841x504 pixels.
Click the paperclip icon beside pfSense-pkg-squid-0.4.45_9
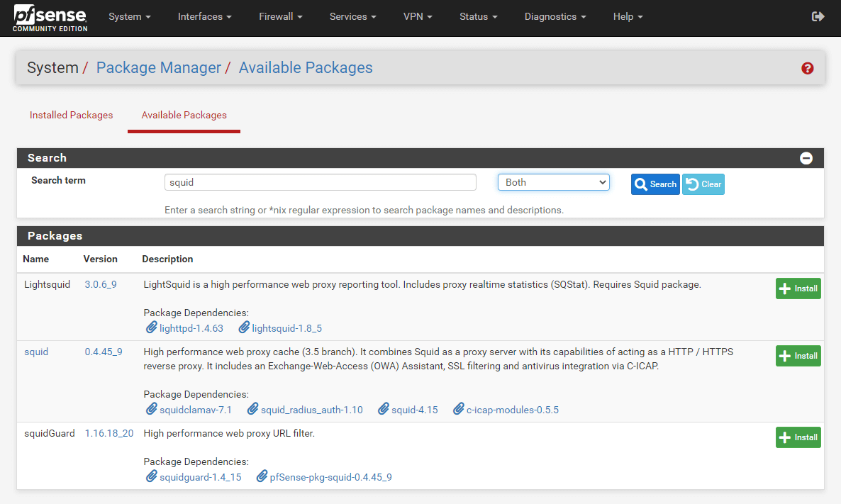(x=262, y=476)
